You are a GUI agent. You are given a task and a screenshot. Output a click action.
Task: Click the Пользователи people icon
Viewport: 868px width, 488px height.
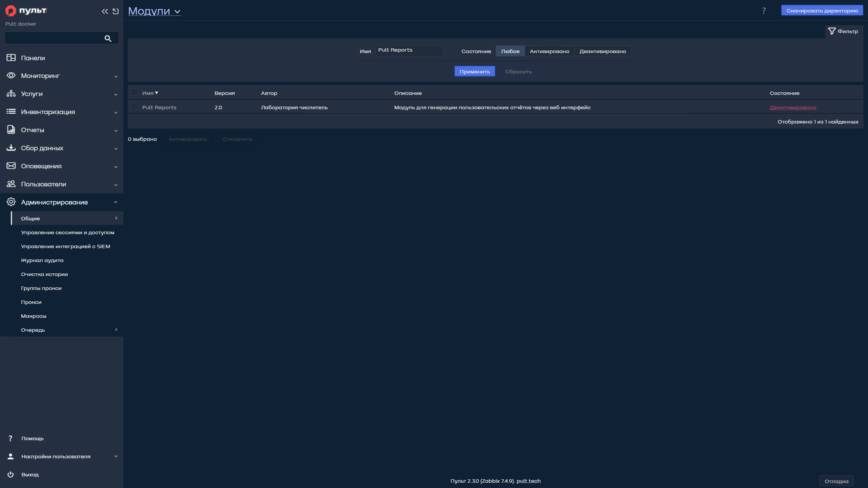[11, 184]
